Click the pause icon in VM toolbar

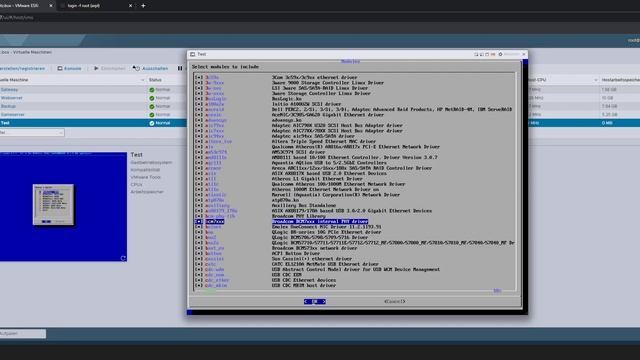[180, 68]
